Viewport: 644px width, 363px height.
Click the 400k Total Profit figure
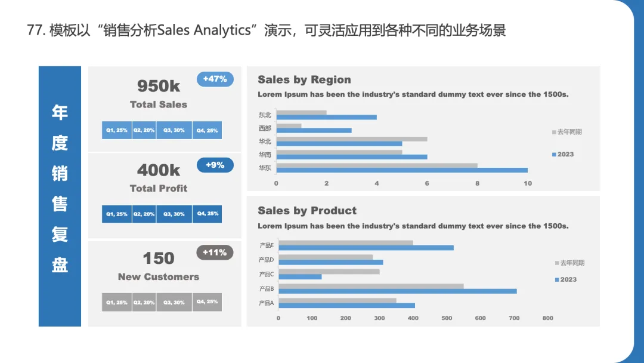click(159, 170)
